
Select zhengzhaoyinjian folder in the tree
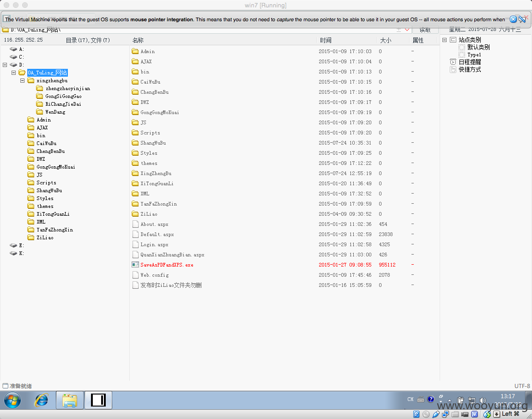click(68, 88)
